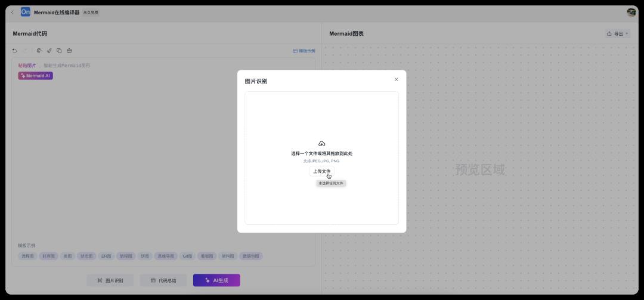This screenshot has width=644, height=300.
Task: Open the user avatar menu
Action: (x=631, y=13)
